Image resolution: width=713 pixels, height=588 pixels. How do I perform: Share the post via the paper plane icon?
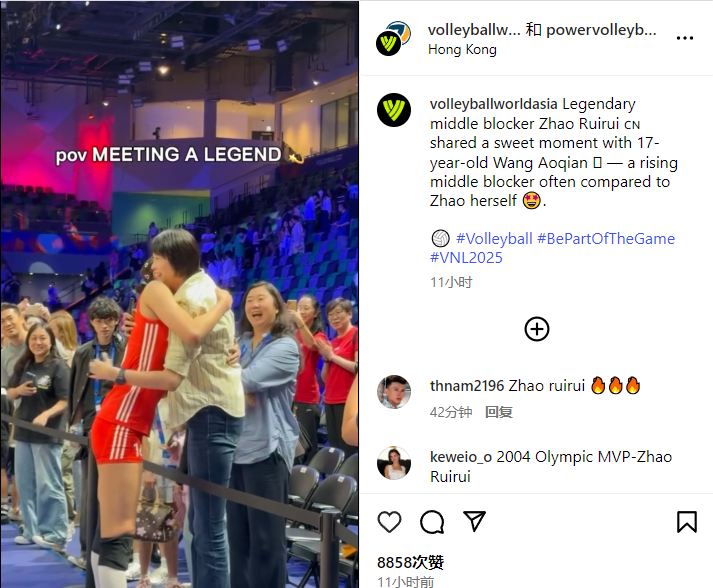pyautogui.click(x=474, y=521)
